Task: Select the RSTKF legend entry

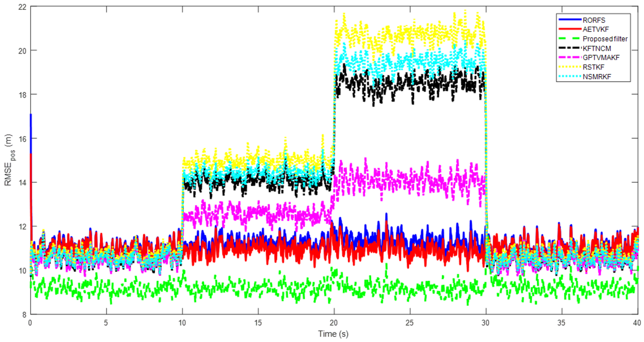Action: coord(593,67)
